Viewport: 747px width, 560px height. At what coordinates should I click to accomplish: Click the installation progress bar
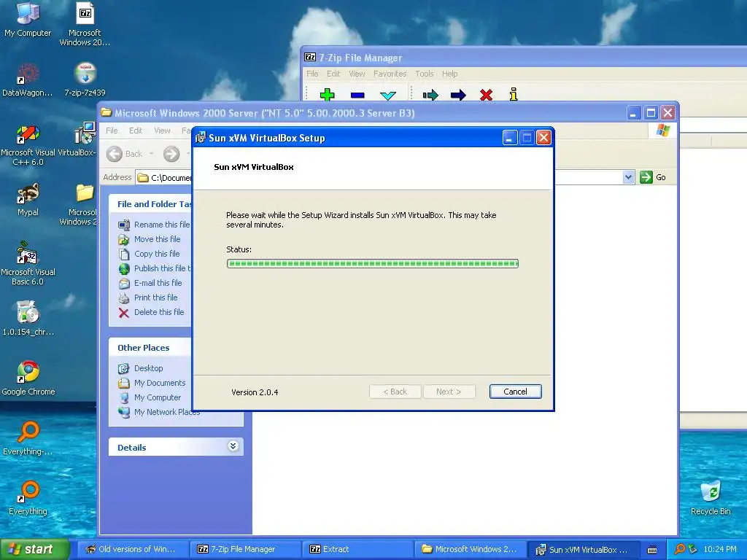pos(373,263)
